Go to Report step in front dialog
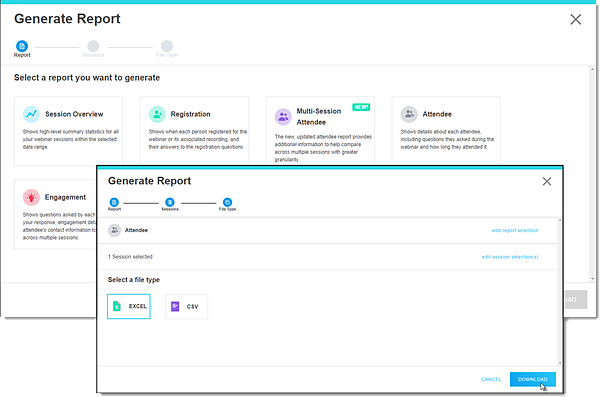Screen dimensions: 600x397 114,202
